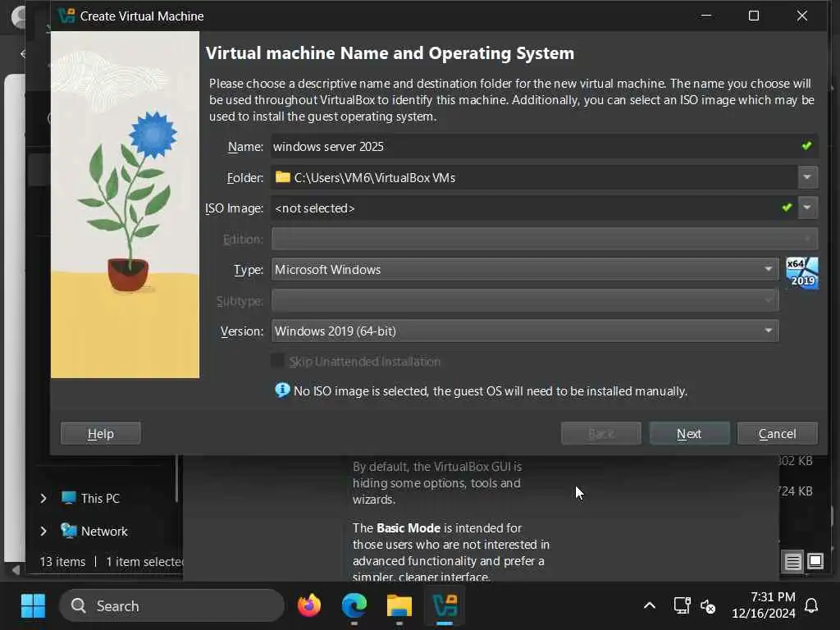Click the network status tray icon
This screenshot has height=630, width=840.
[x=682, y=606]
